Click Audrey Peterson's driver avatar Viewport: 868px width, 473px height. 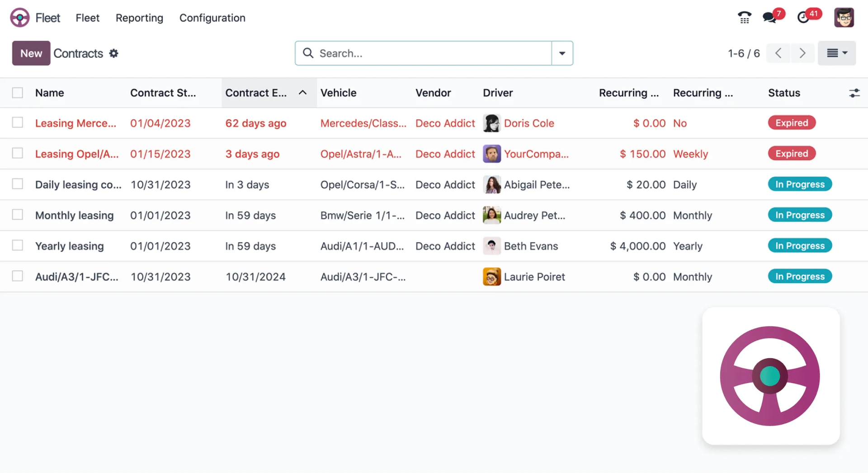pos(492,215)
